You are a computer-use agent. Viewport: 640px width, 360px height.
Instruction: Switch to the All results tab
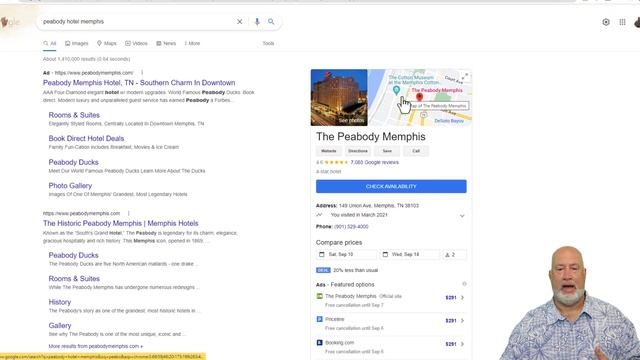(50, 43)
